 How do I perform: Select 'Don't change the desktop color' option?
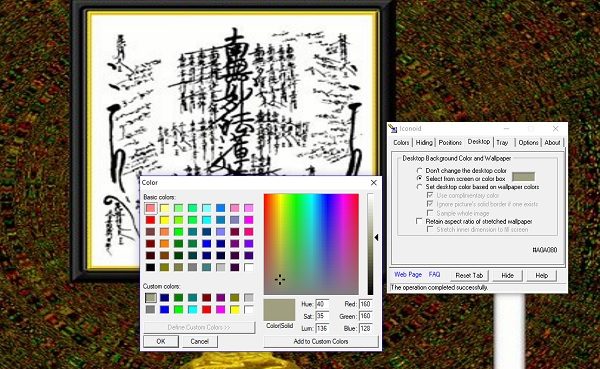click(x=420, y=170)
